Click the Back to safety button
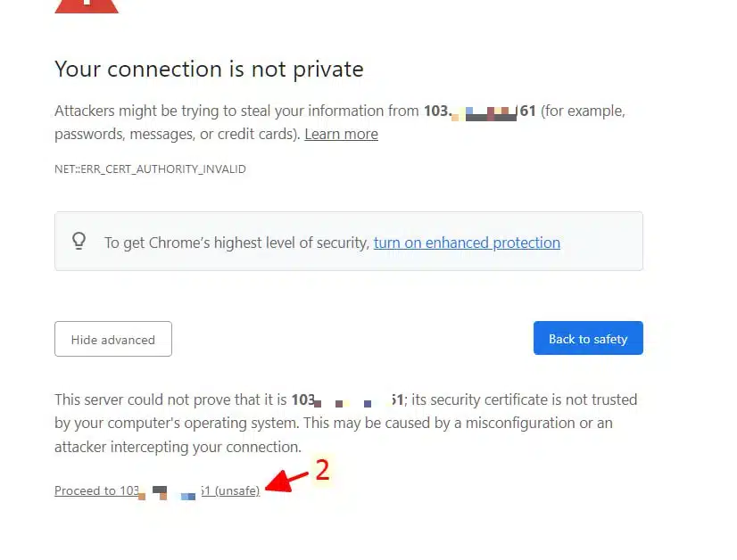Screen dimensions: 737x560 tap(588, 338)
